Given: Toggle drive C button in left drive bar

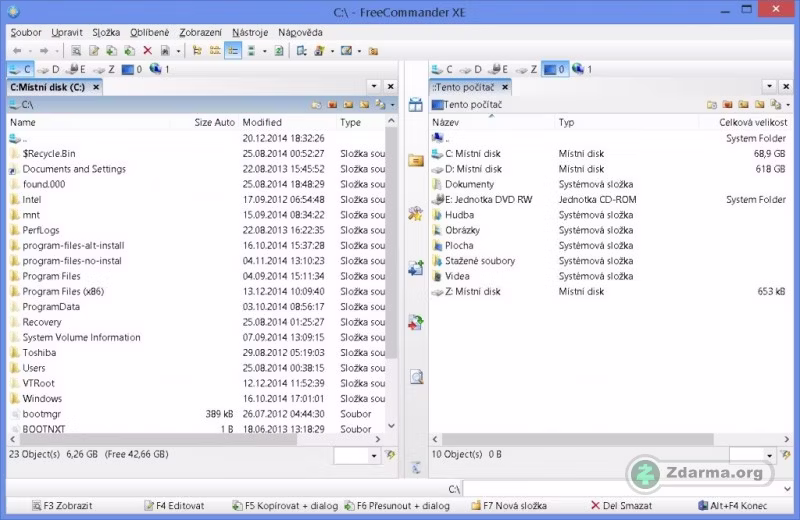Looking at the screenshot, I should (x=20, y=69).
